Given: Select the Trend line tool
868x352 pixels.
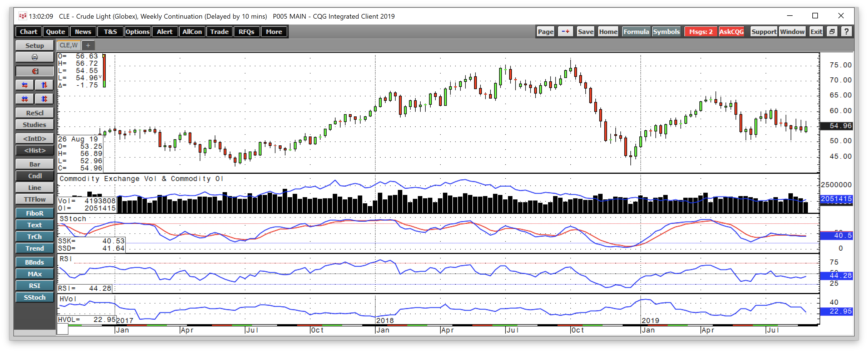Looking at the screenshot, I should coord(35,248).
